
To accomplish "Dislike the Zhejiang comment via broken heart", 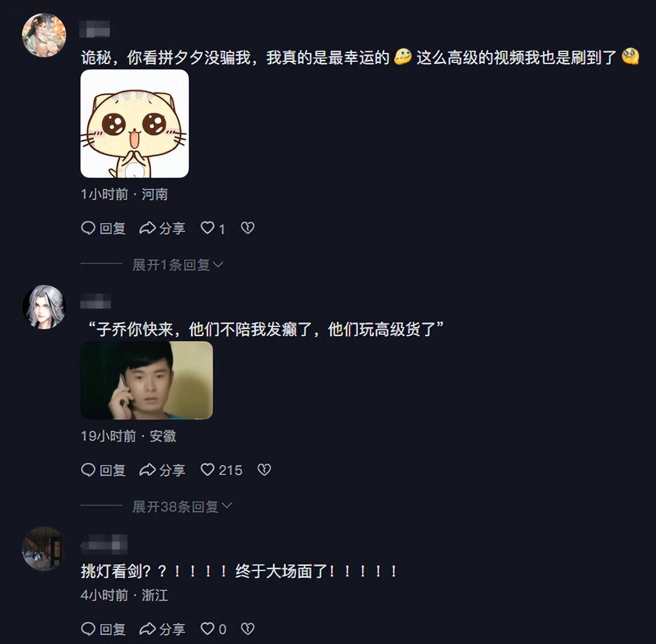I will click(248, 629).
